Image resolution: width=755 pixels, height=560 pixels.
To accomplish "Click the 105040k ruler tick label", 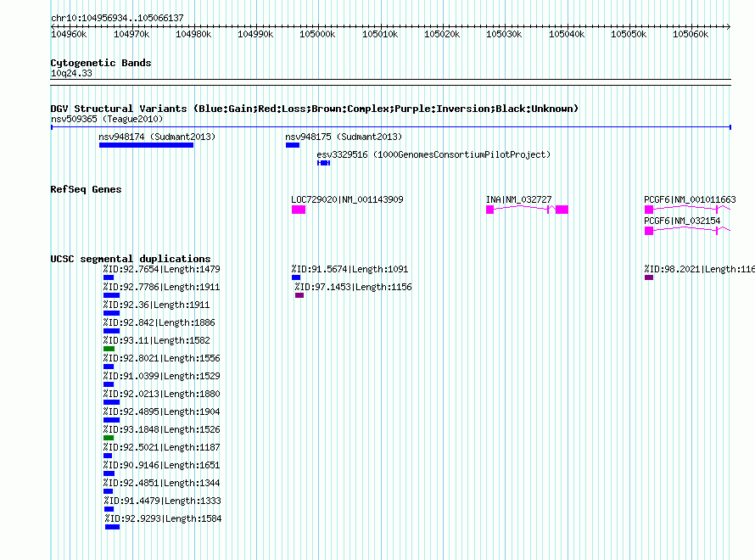I will [567, 34].
